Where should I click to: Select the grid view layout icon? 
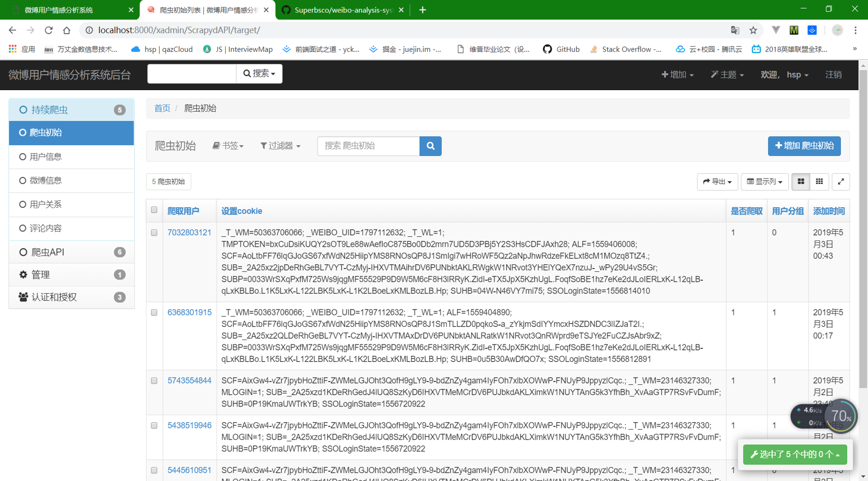[x=800, y=182]
